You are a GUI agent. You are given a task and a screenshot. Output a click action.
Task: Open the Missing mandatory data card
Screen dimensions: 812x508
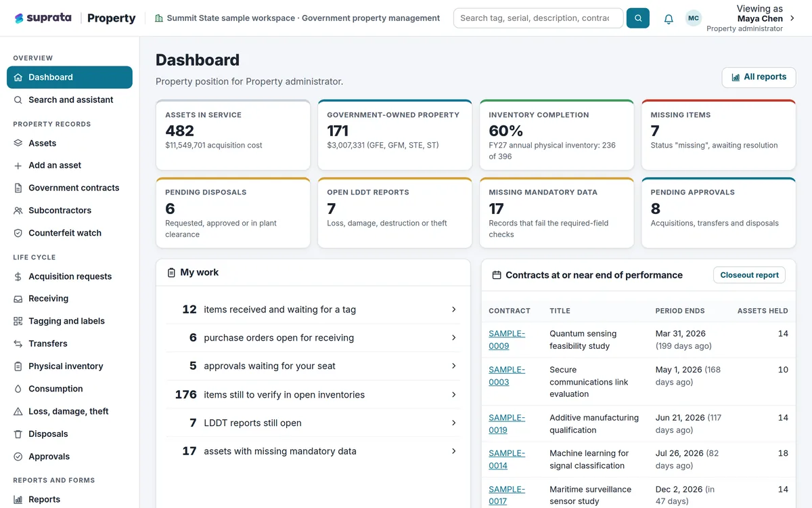coord(557,213)
